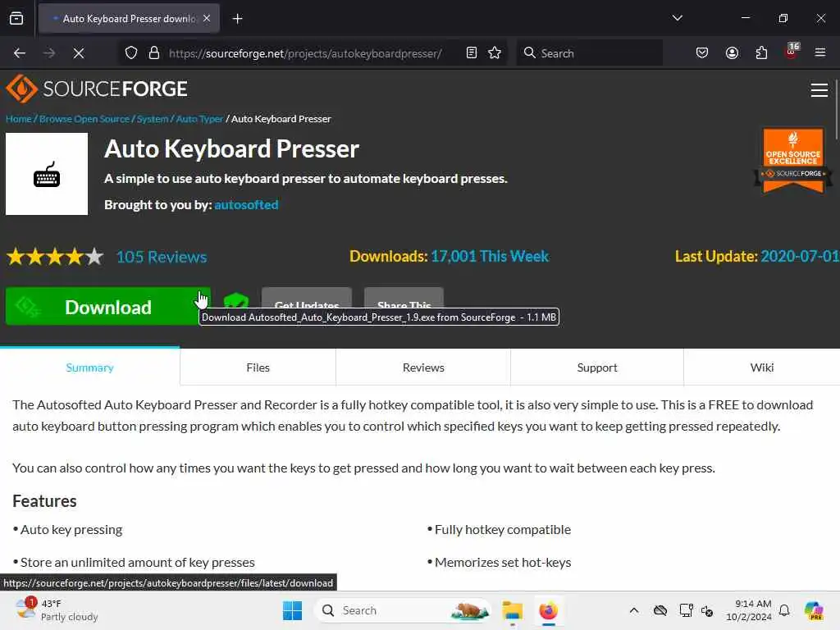Open Firefox account icon
This screenshot has height=630, width=840.
point(732,53)
